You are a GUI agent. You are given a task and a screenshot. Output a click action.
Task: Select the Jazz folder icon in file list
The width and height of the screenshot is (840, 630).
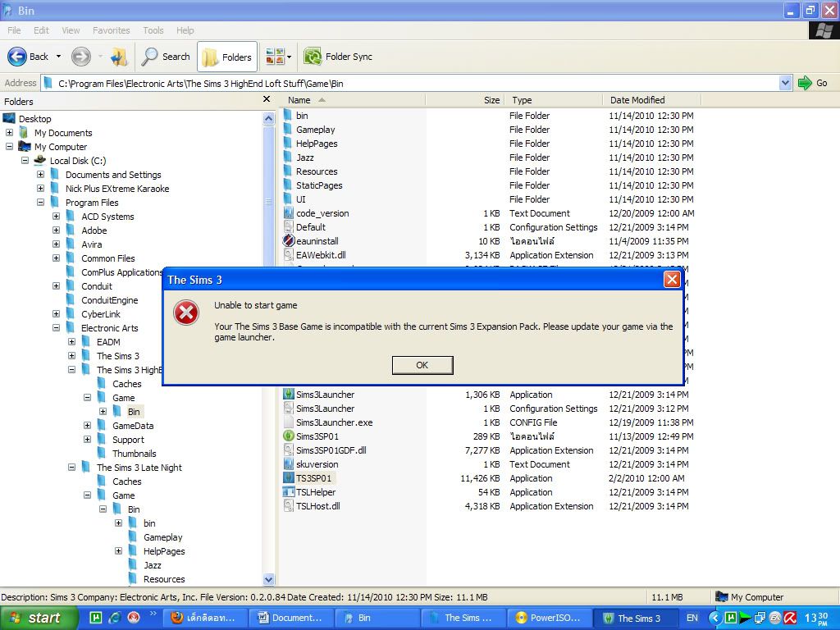[x=288, y=157]
